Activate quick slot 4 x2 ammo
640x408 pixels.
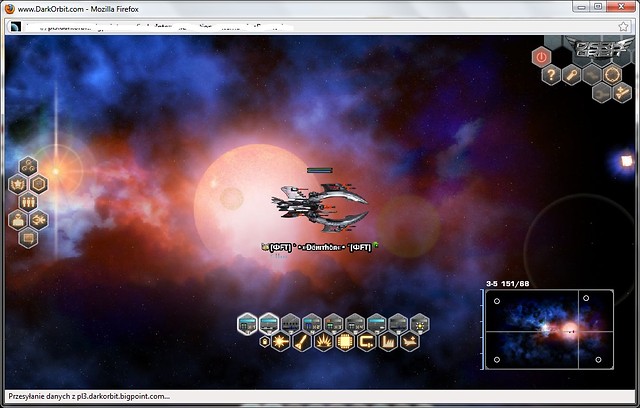point(312,324)
